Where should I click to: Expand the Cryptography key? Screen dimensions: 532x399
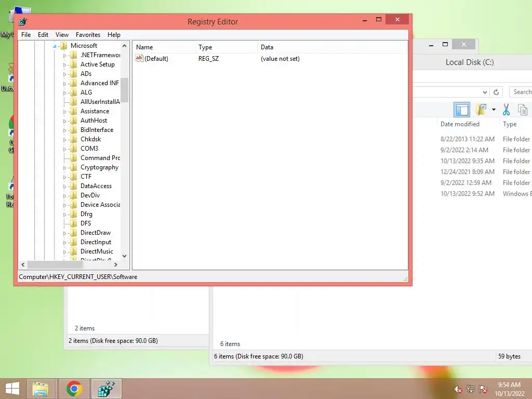[x=64, y=168]
